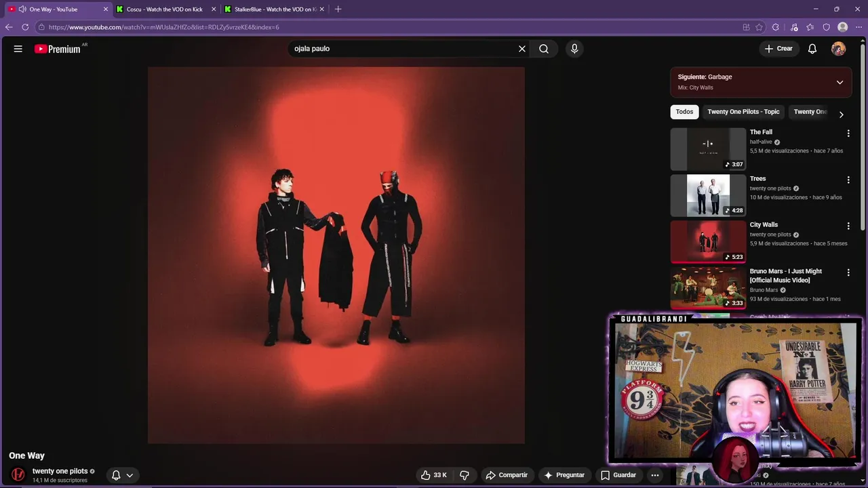Click the Preguntar AI button
This screenshot has width=868, height=488.
[x=564, y=475]
